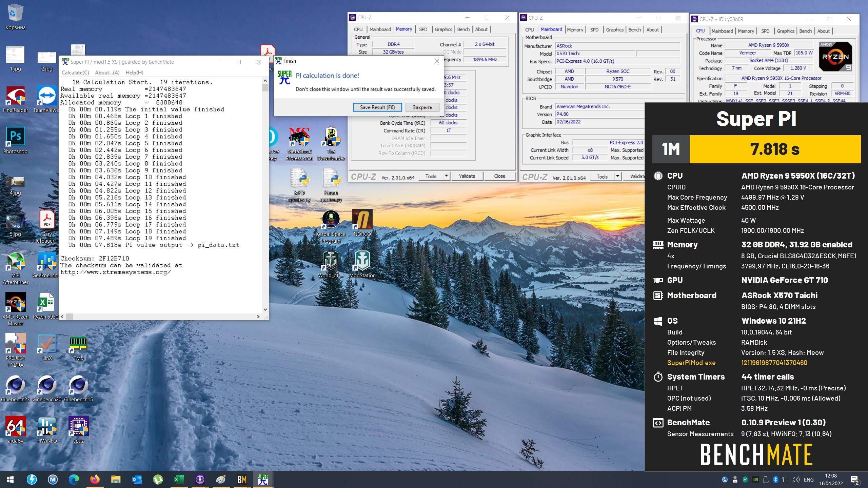Open the volume control in system tray

click(x=796, y=480)
